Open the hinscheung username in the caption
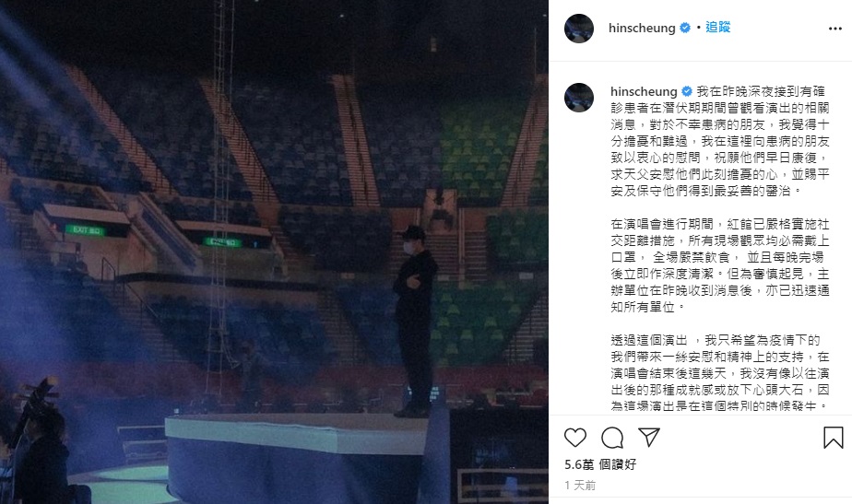852x504 pixels. click(644, 91)
